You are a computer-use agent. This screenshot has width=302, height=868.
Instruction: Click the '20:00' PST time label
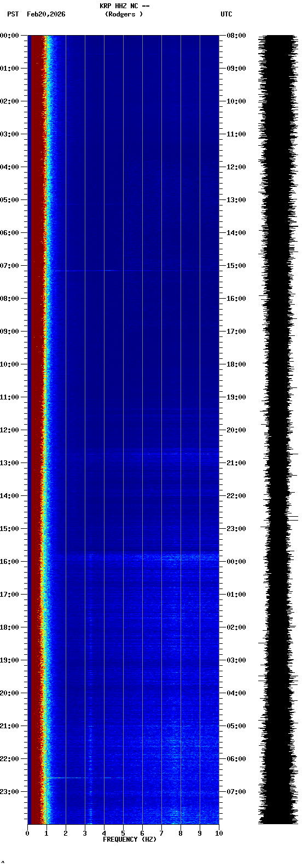[x=9, y=693]
